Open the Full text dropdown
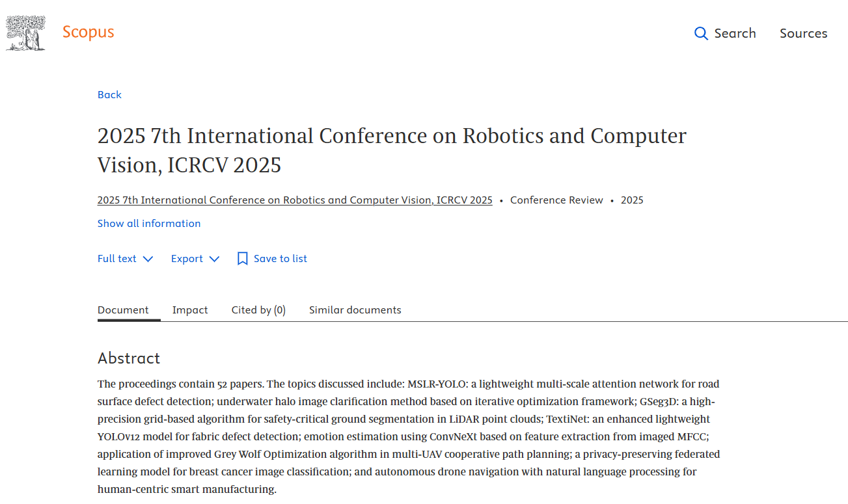Screen dimensions: 848x504 click(x=117, y=259)
